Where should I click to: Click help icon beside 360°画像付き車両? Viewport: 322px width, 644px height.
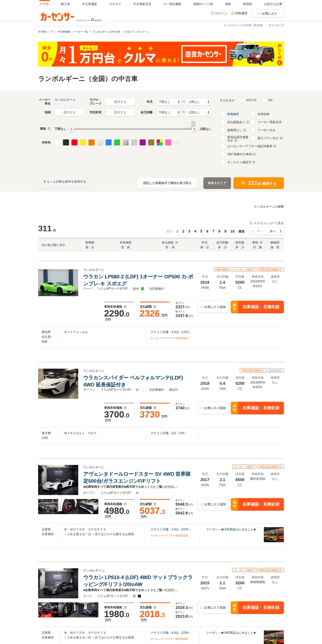point(254,154)
